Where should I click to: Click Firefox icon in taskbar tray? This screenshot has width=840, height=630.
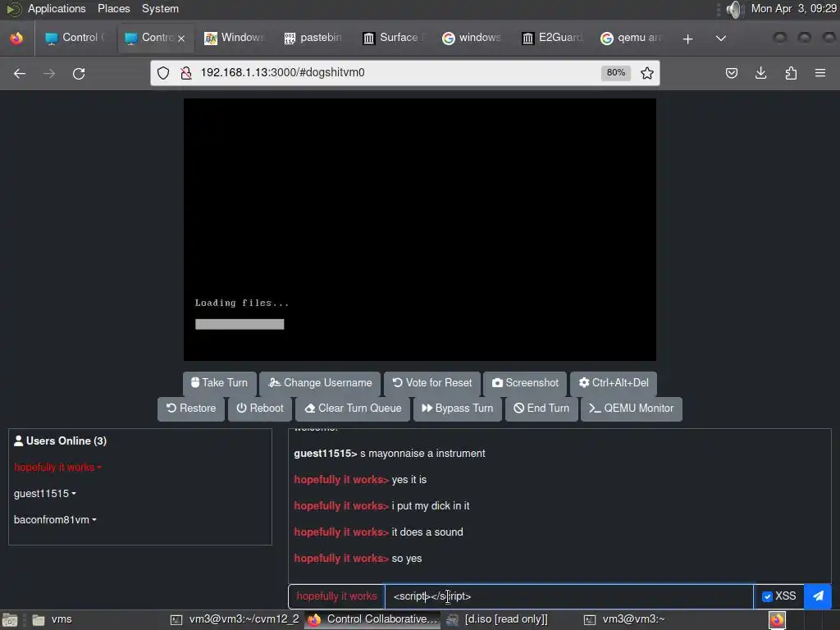[777, 620]
